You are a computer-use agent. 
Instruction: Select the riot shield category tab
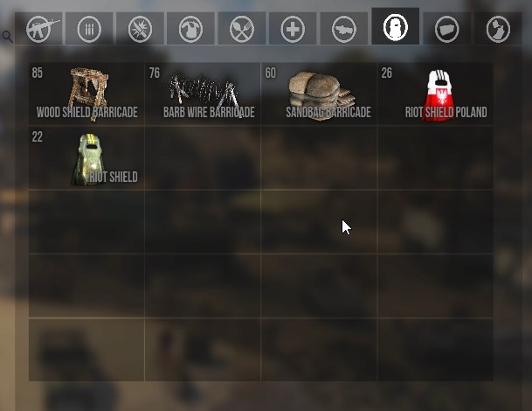(396, 26)
